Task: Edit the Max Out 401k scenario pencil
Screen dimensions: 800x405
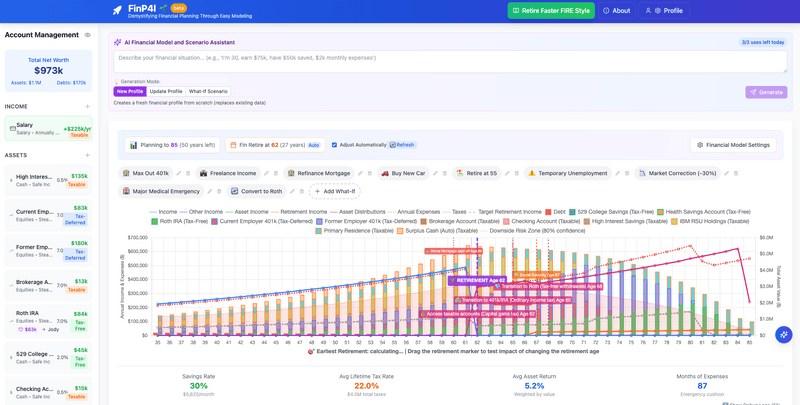Action: (x=179, y=173)
